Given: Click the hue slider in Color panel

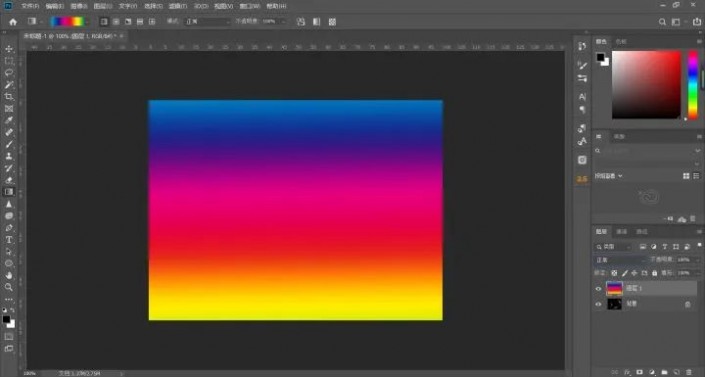Looking at the screenshot, I should 693,85.
